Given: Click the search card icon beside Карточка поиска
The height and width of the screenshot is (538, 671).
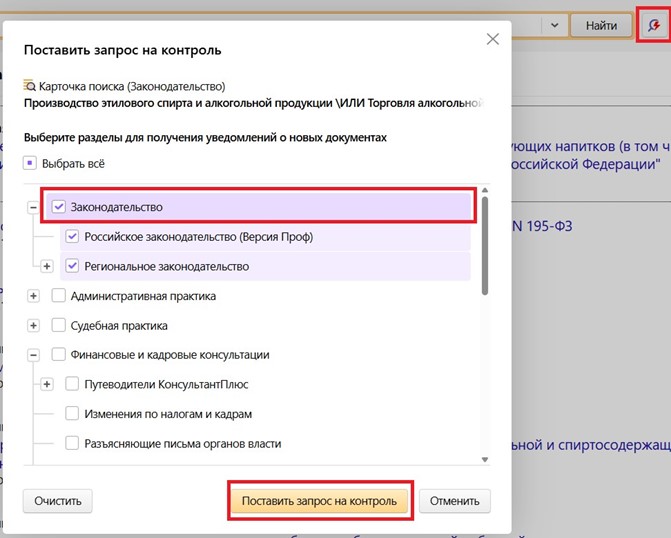Looking at the screenshot, I should pos(29,87).
